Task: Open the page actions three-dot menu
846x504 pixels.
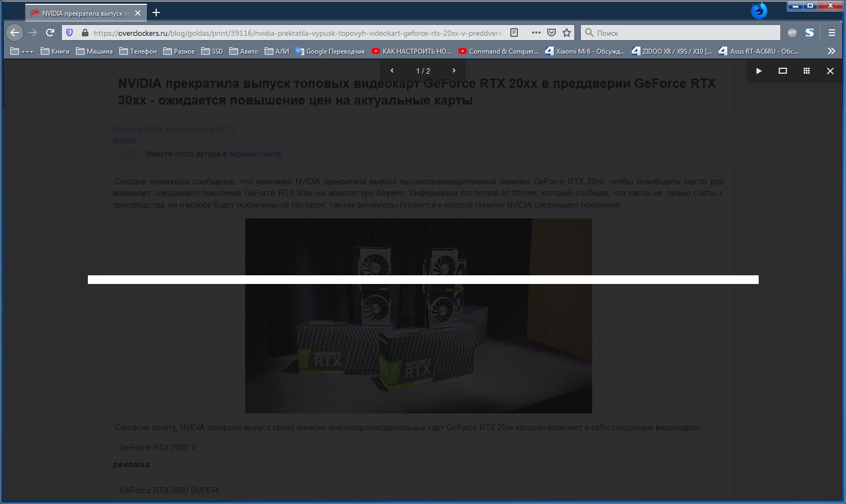Action: 536,33
